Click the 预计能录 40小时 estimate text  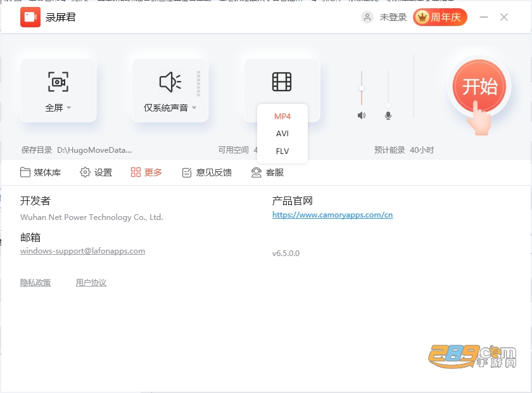404,150
